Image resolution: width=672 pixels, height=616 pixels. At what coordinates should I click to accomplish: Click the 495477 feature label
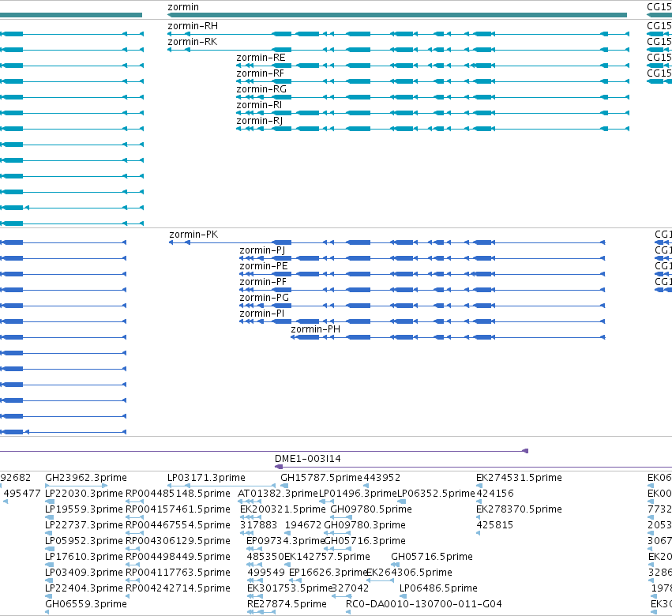click(x=22, y=494)
